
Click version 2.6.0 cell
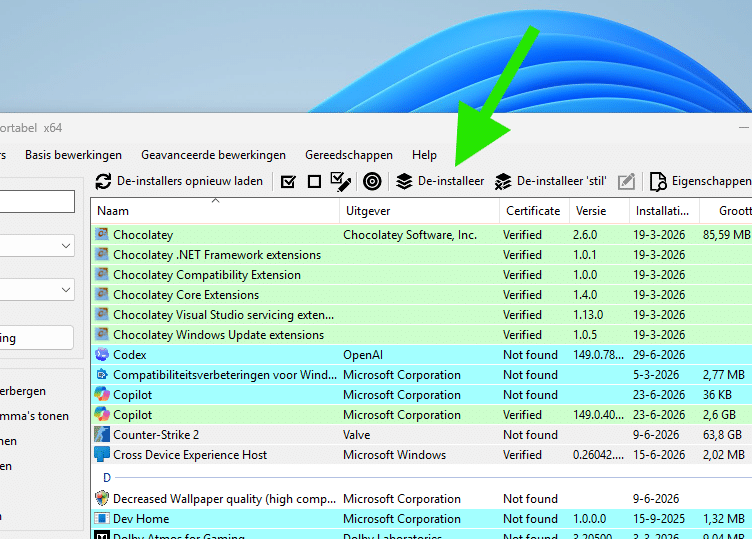click(585, 234)
